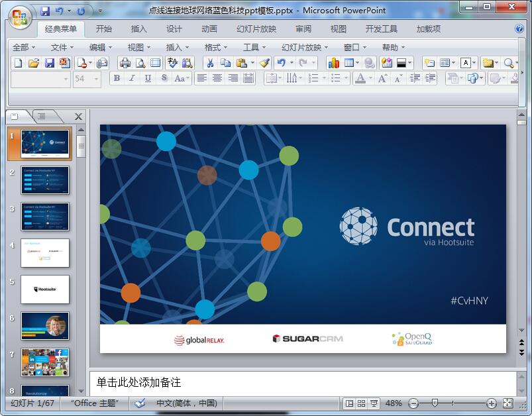Click the Insert Table icon

[348, 63]
